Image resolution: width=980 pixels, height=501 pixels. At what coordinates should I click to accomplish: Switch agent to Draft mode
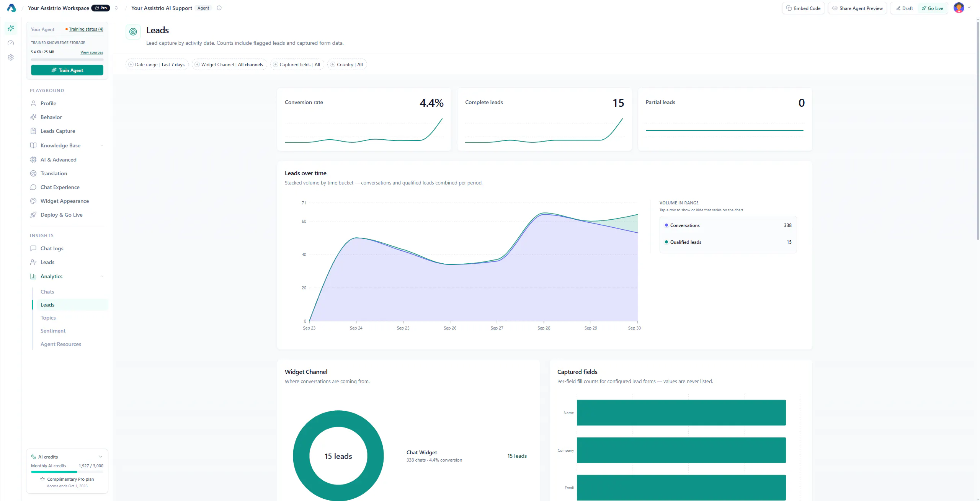point(905,8)
